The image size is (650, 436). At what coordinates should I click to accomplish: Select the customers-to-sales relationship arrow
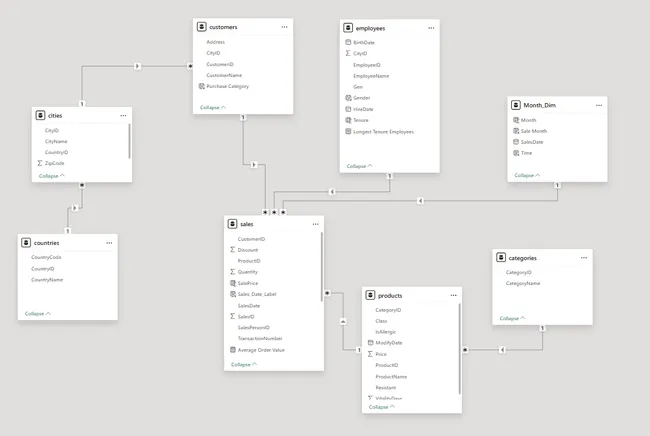254,165
